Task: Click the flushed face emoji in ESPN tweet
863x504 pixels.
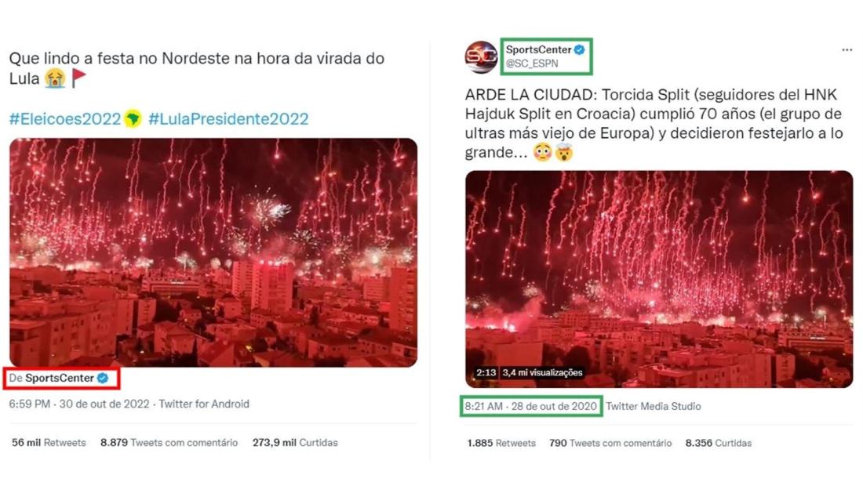Action: [x=542, y=152]
